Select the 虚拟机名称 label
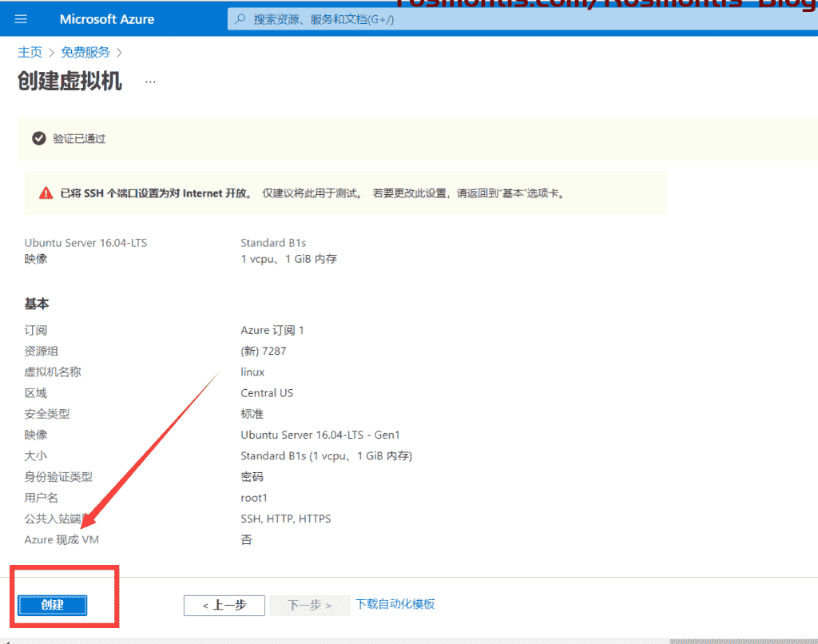The image size is (818, 644). point(53,372)
